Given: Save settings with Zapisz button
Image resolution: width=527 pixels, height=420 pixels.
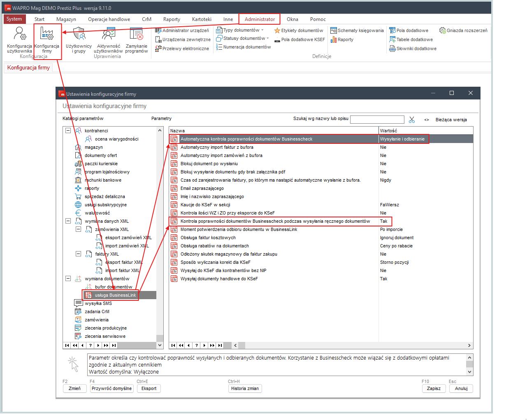Looking at the screenshot, I should (x=434, y=388).
